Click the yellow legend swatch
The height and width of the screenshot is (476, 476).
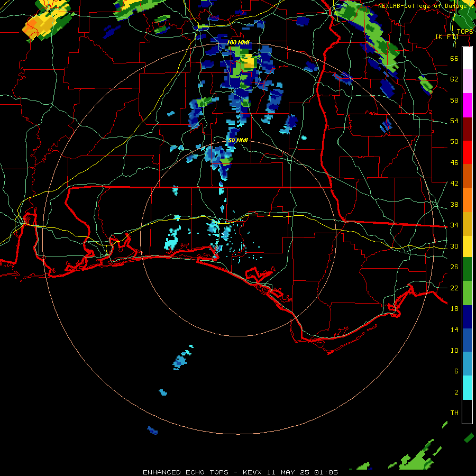click(x=467, y=246)
